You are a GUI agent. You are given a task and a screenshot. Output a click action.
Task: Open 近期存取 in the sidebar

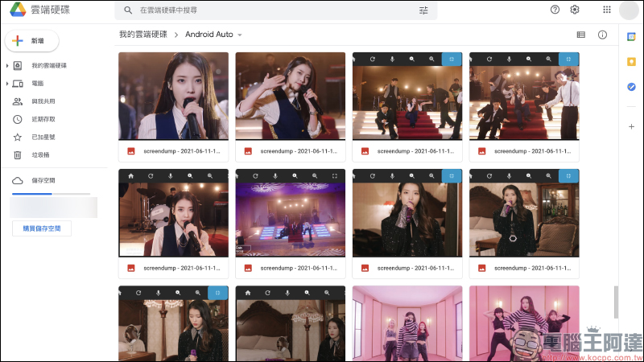[43, 119]
